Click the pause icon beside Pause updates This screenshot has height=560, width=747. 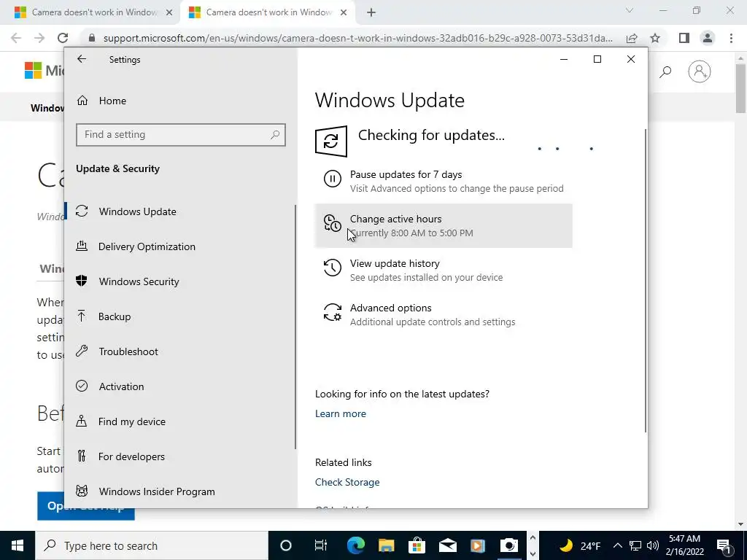(332, 179)
